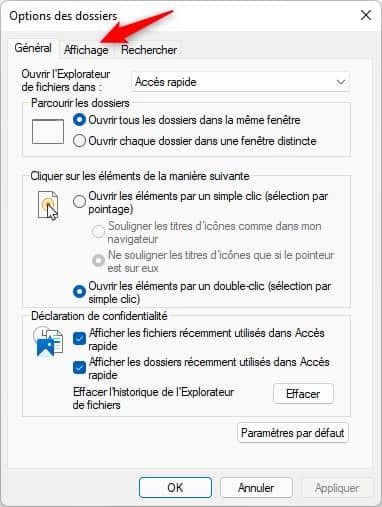The height and width of the screenshot is (507, 382).
Task: Select the Général tab
Action: pos(33,48)
